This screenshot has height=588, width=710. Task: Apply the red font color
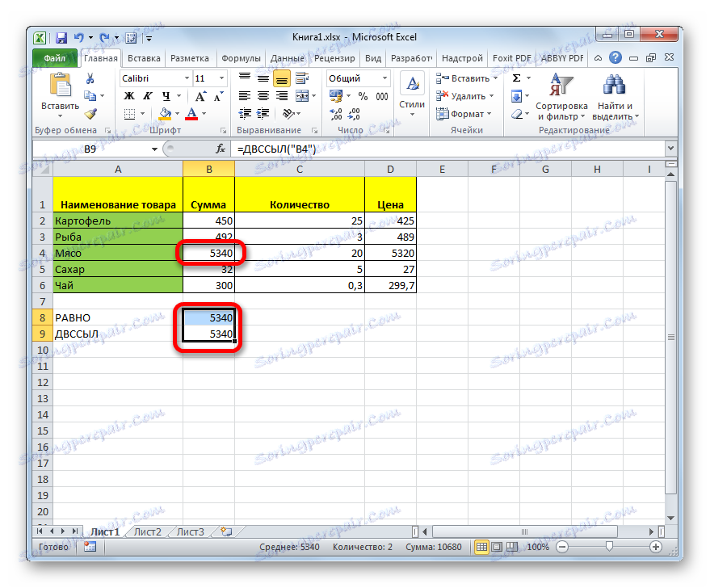(x=192, y=114)
